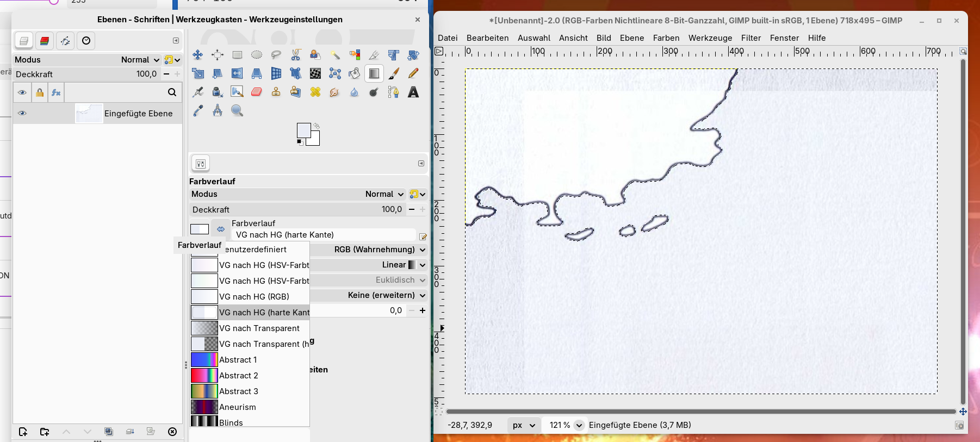
Task: Select the Free Select lasso tool
Action: [276, 55]
